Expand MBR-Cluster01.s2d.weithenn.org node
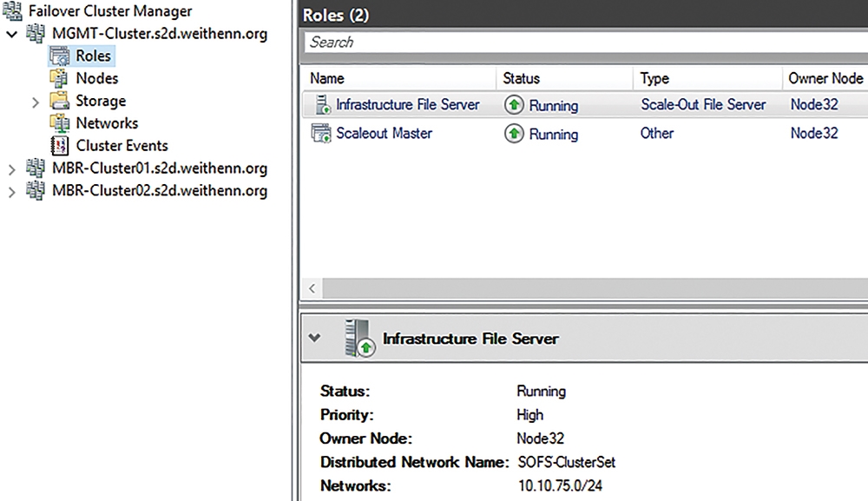Viewport: 868px width, 501px height. 11,169
